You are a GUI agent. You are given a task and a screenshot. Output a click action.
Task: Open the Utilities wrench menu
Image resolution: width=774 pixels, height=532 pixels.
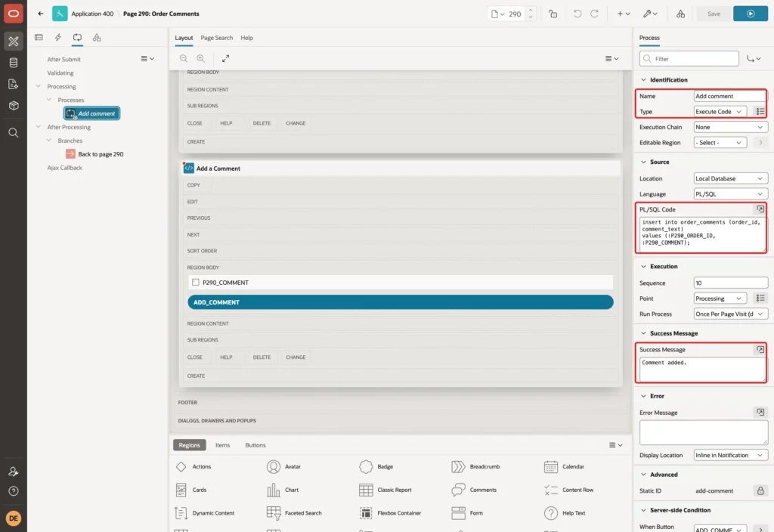650,14
